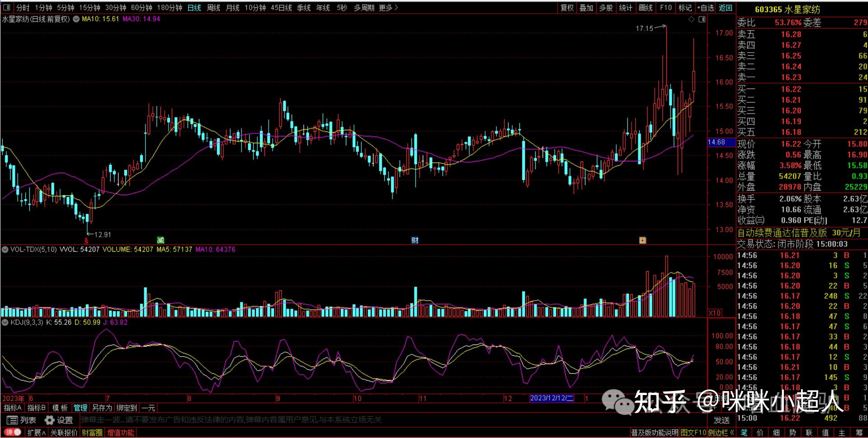Switch to 分时 intraday view
This screenshot has height=438, width=868.
tap(23, 8)
